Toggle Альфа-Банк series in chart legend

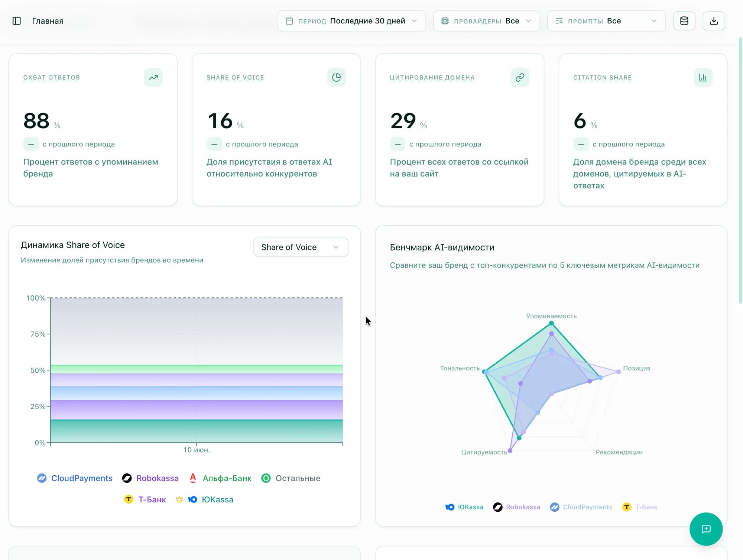click(x=220, y=478)
